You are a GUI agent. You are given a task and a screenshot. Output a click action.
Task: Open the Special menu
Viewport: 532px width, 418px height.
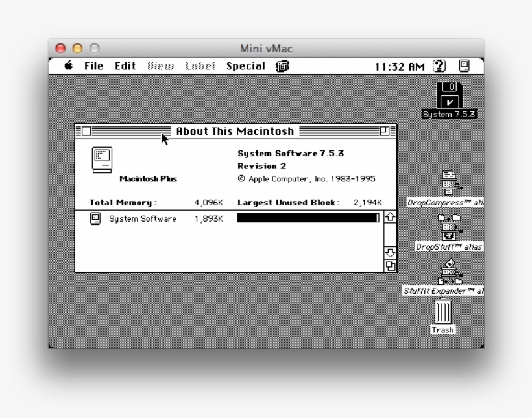pos(245,65)
